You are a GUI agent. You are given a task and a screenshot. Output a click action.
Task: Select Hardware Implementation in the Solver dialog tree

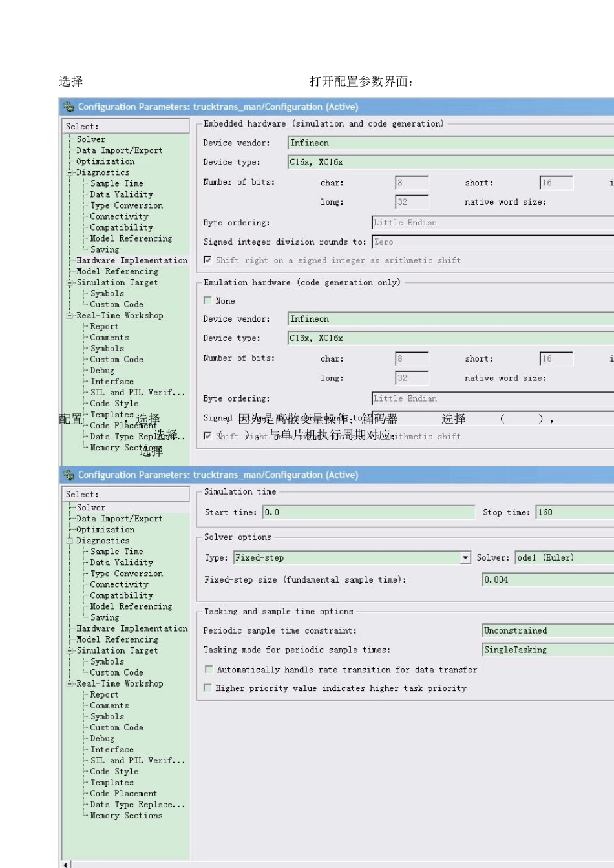(132, 628)
